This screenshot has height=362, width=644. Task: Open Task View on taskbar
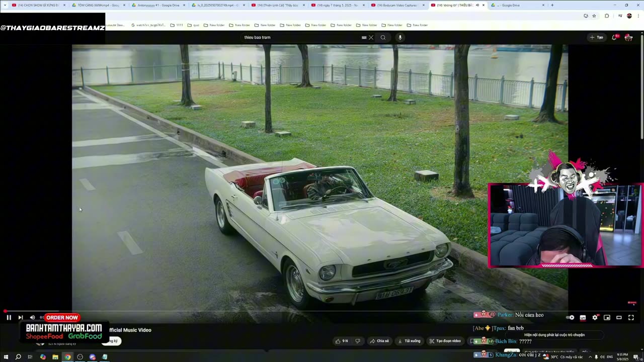pyautogui.click(x=30, y=357)
